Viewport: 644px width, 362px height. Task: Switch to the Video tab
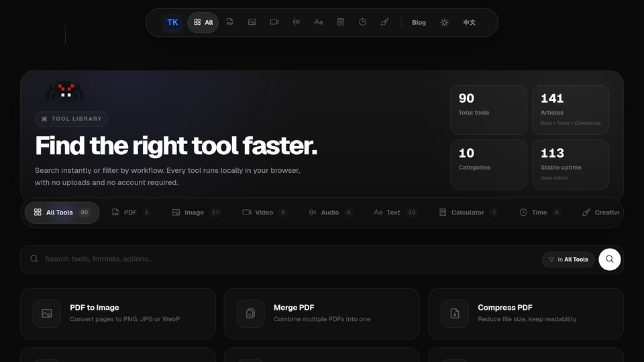pos(264,213)
